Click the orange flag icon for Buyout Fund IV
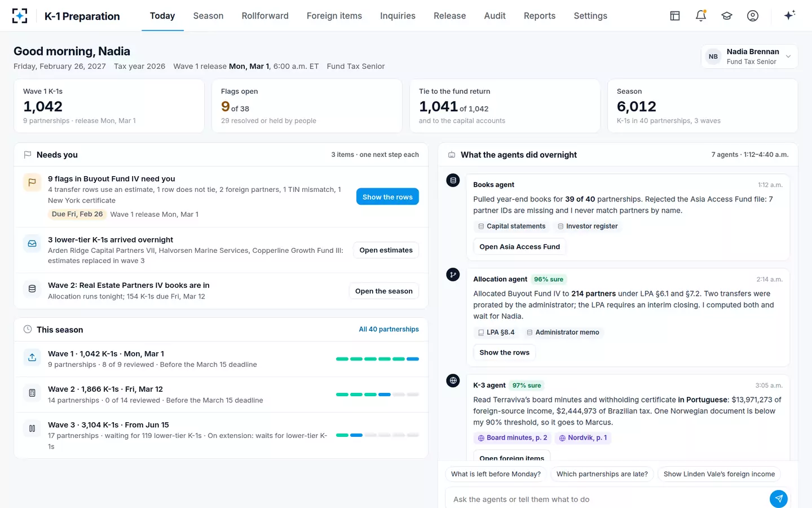812x508 pixels. pos(32,182)
